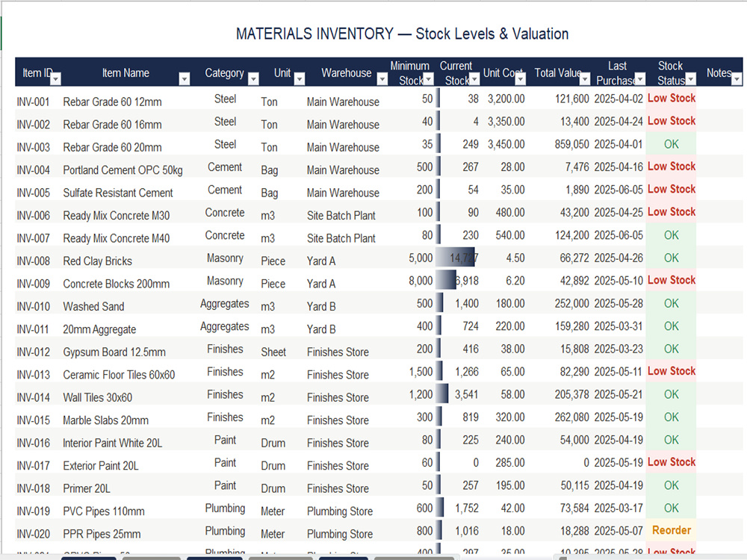The image size is (747, 560).
Task: Open the Notes column filter arrow
Action: point(737,79)
